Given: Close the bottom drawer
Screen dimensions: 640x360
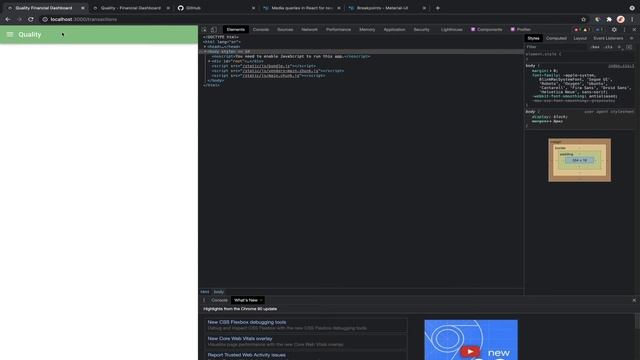Looking at the screenshot, I should [x=634, y=300].
